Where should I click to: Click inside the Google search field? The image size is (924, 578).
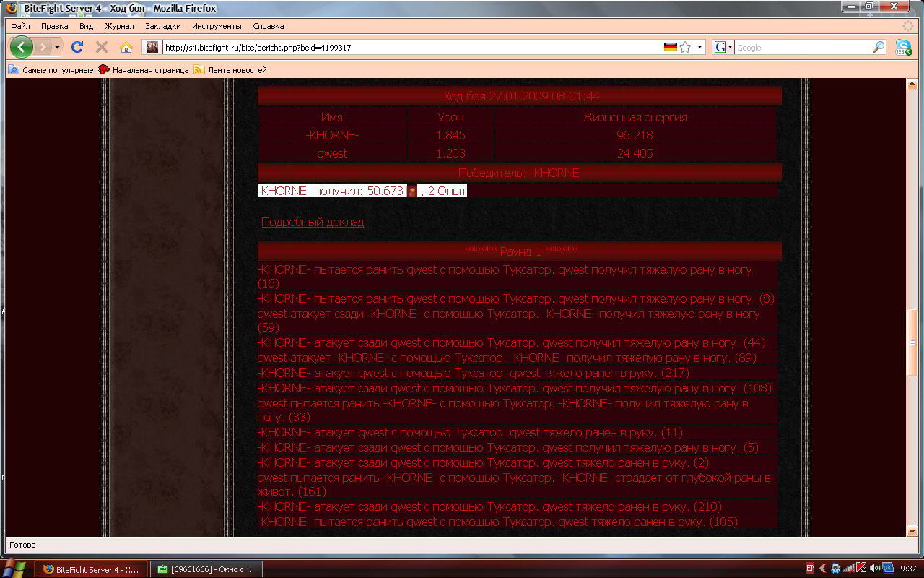click(x=801, y=48)
